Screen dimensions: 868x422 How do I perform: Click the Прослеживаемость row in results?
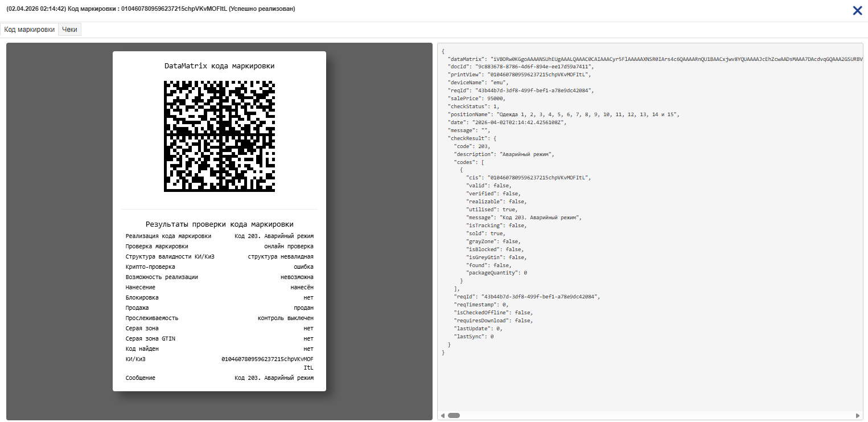click(219, 318)
